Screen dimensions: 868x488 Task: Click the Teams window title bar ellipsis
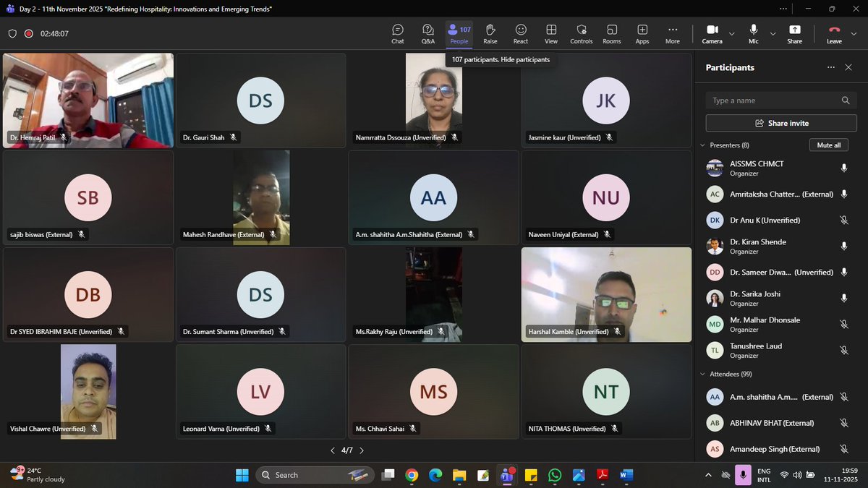(x=783, y=9)
